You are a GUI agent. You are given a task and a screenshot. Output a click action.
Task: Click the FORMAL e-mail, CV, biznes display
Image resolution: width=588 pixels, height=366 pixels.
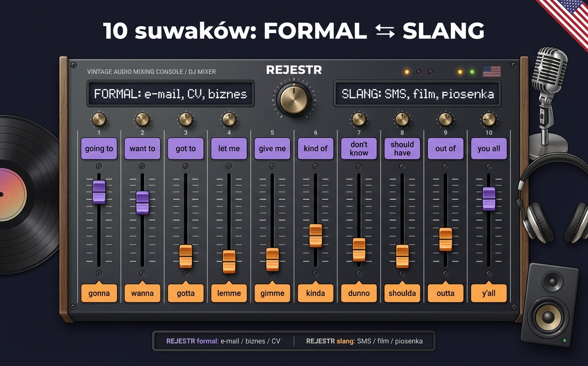coord(171,94)
